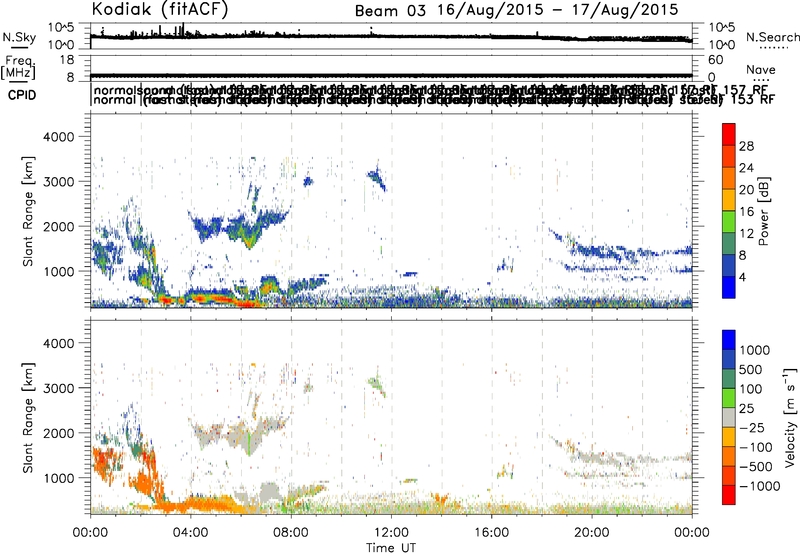Click the "Velocity [m s-1]" color bar title

pyautogui.click(x=790, y=417)
